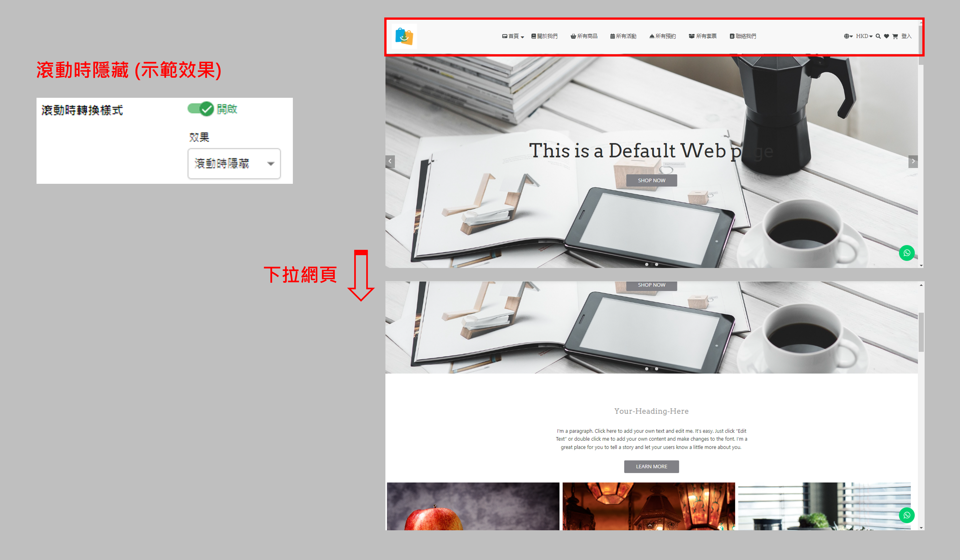Open the 所有活動 menu item

[x=623, y=36]
